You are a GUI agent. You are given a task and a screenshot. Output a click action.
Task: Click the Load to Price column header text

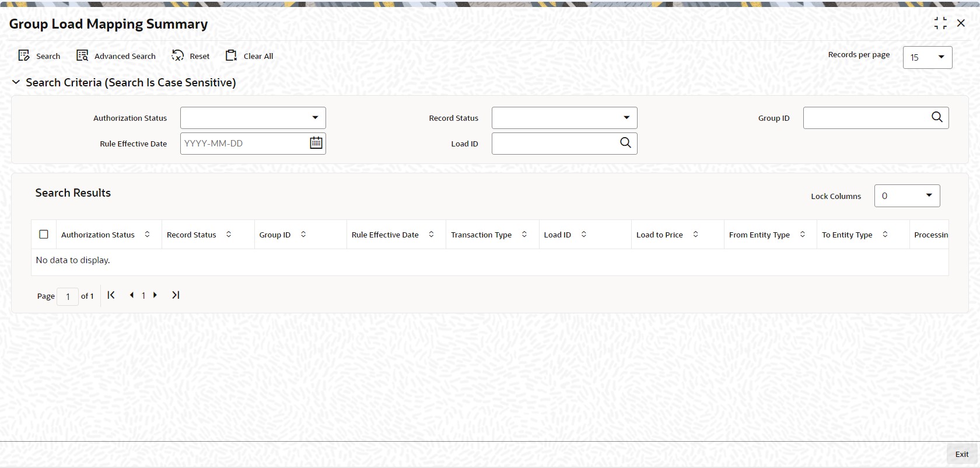coord(660,235)
